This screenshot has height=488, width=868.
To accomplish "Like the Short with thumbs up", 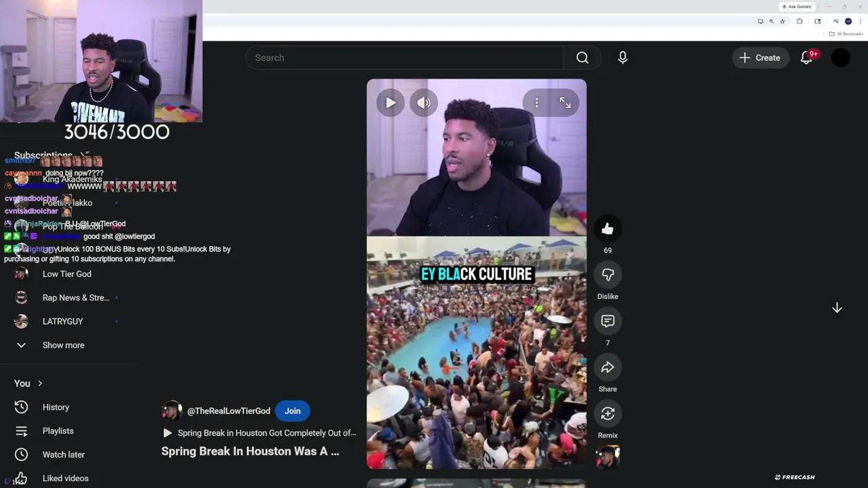I will tap(608, 229).
